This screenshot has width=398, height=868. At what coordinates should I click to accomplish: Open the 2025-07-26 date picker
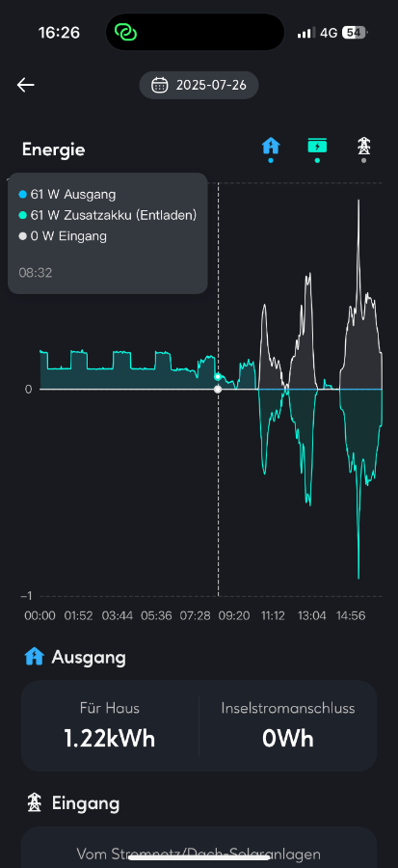pos(199,85)
